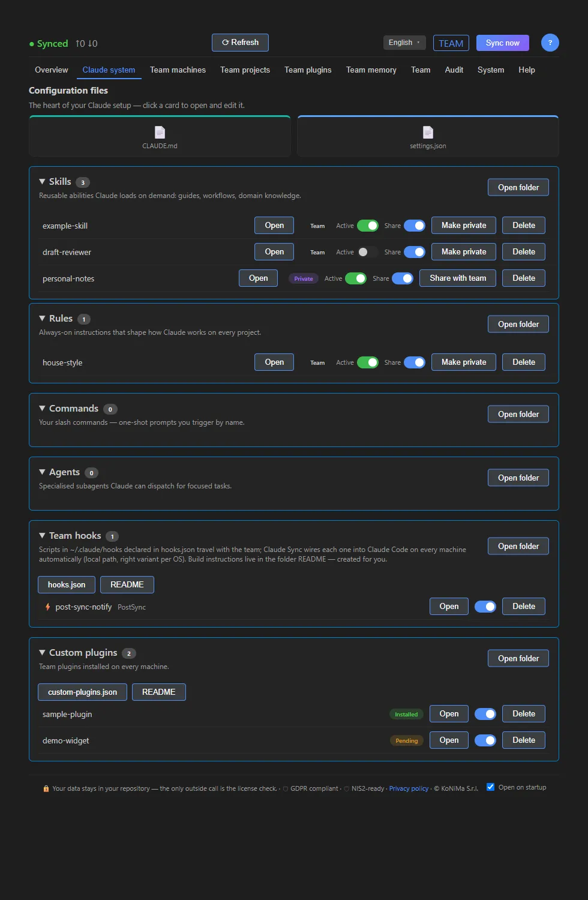Open the house-style rule

(274, 362)
